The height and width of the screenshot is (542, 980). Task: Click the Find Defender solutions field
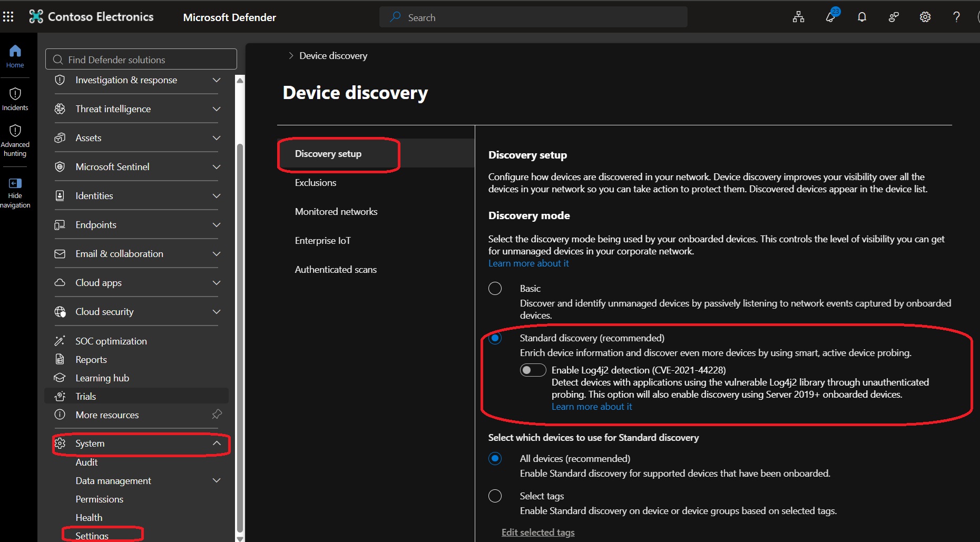tap(141, 60)
